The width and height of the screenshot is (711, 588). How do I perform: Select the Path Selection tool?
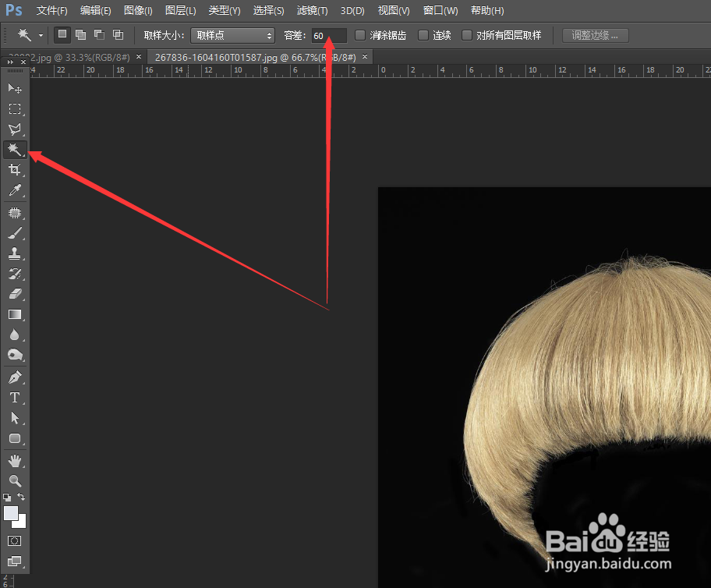tap(15, 418)
